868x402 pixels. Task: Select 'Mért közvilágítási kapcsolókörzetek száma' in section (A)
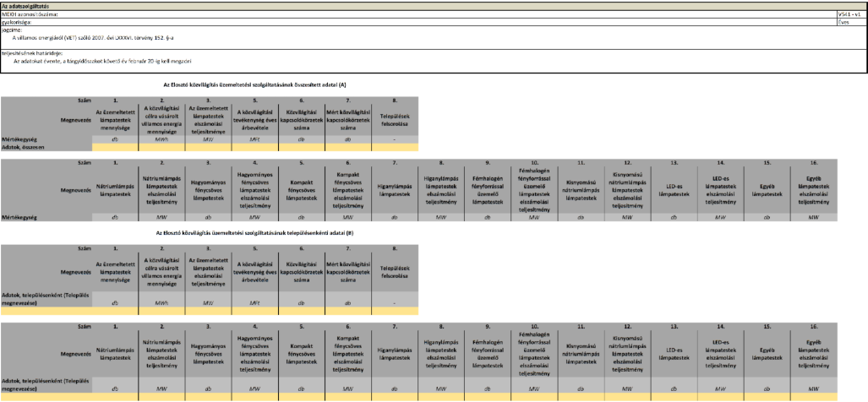[348, 119]
